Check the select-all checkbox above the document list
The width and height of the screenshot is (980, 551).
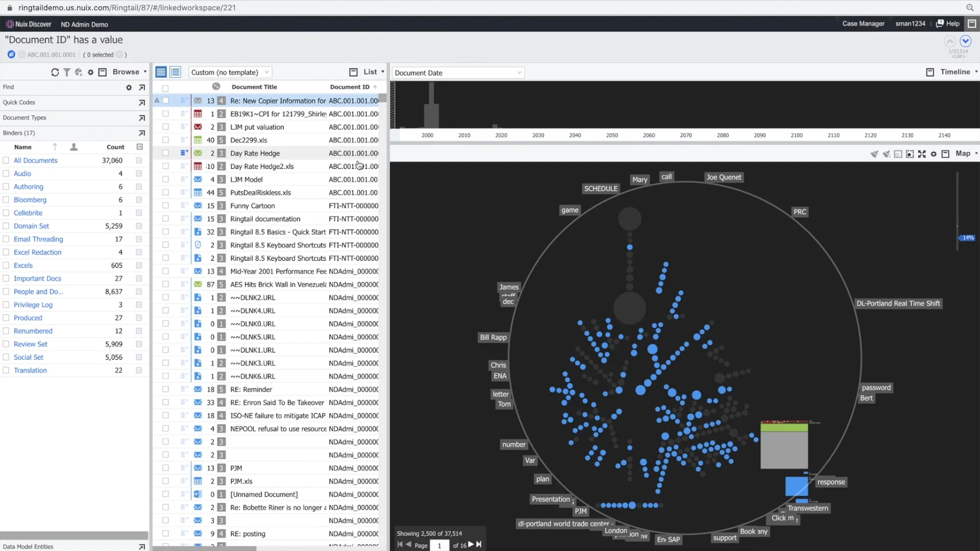165,88
